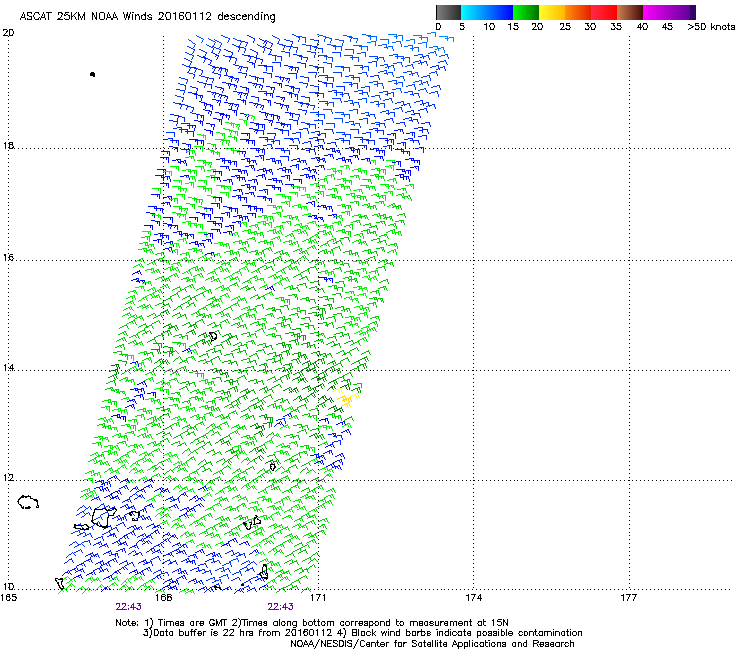The height and width of the screenshot is (650, 740).
Task: Click the green 15–20 knot legend swatch
Action: tap(526, 12)
